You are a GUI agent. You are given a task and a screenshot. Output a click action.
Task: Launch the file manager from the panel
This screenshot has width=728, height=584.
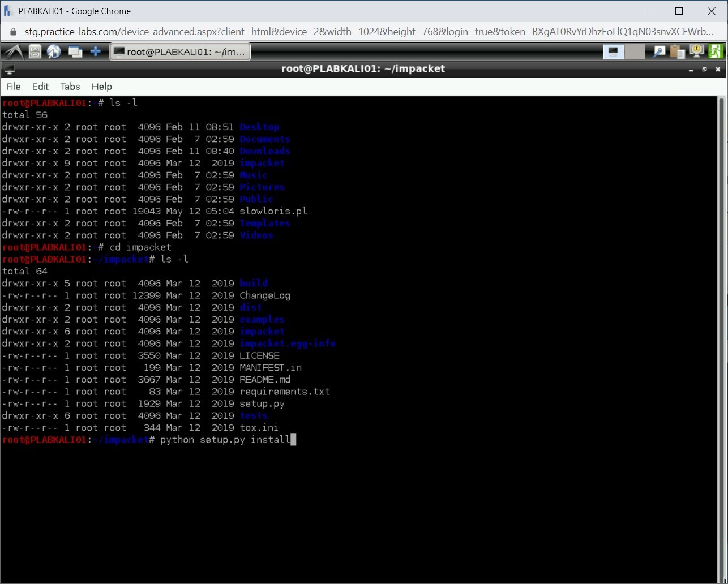pyautogui.click(x=35, y=52)
